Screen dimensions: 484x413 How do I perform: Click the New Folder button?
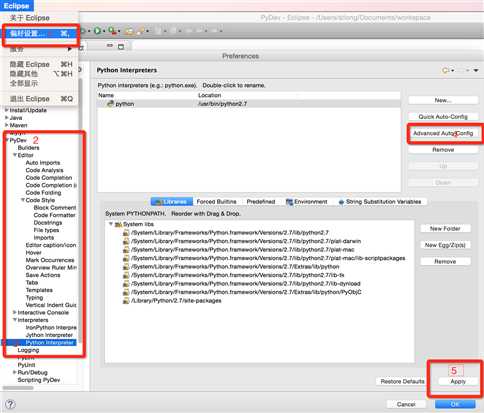pyautogui.click(x=445, y=229)
